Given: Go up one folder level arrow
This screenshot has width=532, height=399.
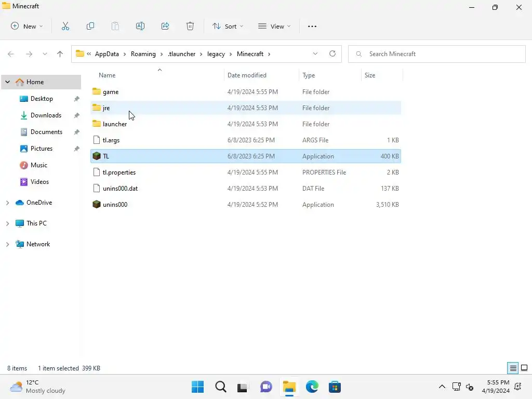Looking at the screenshot, I should [60, 54].
